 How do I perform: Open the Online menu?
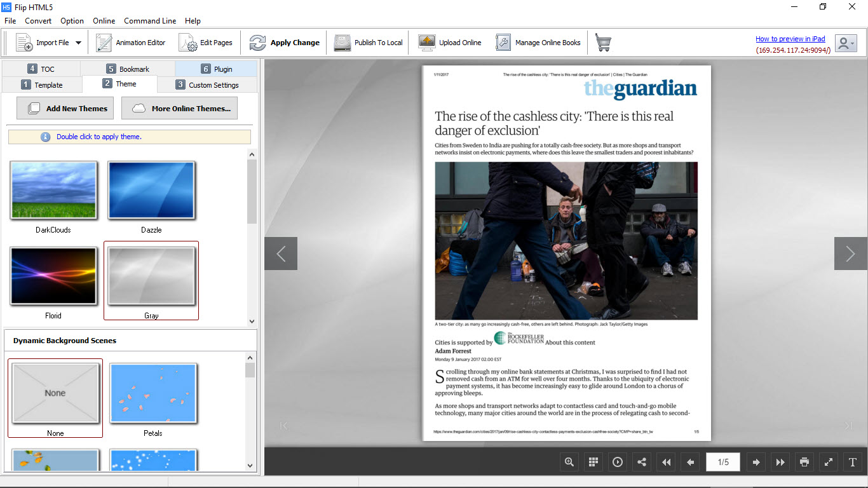pos(104,21)
